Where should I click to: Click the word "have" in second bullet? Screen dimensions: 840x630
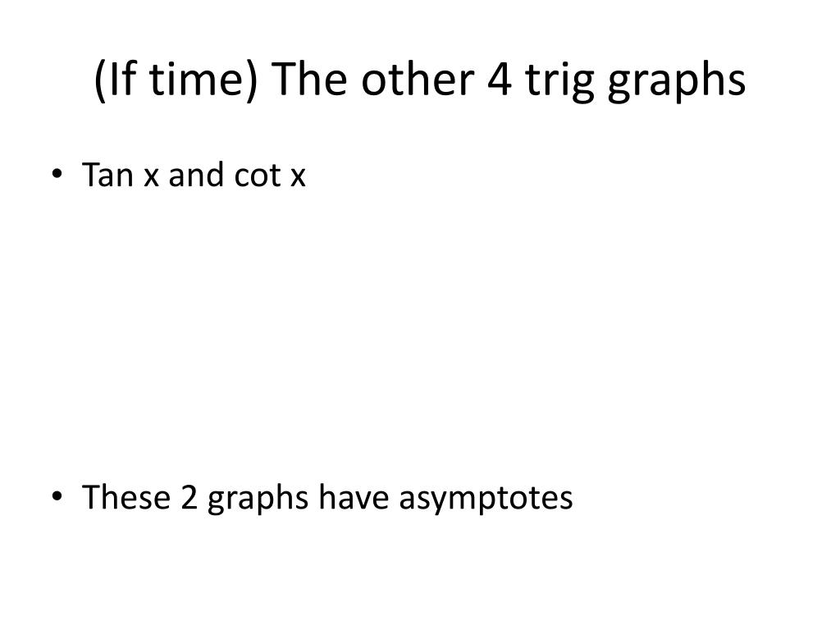(354, 496)
